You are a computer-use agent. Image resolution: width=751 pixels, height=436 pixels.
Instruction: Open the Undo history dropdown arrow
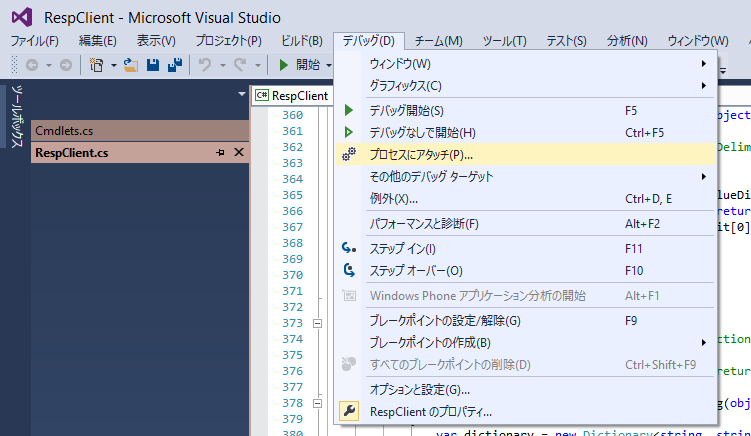223,65
